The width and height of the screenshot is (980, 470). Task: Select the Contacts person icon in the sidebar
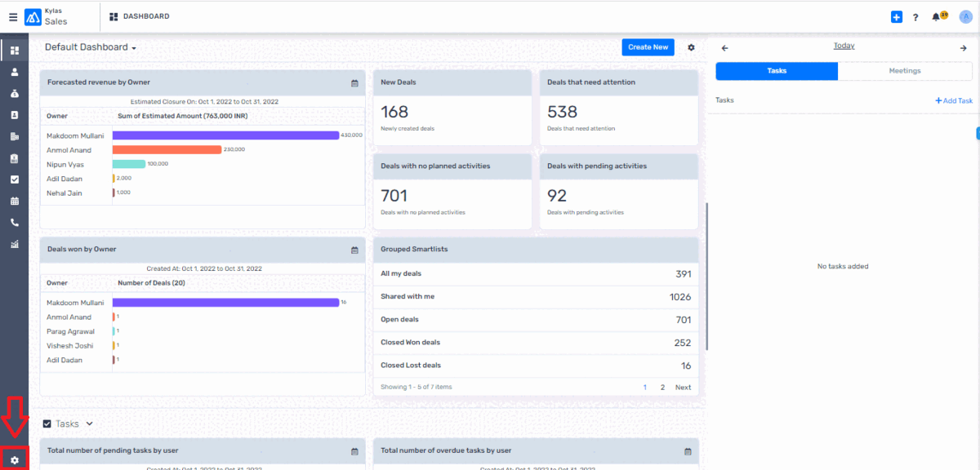click(x=15, y=72)
